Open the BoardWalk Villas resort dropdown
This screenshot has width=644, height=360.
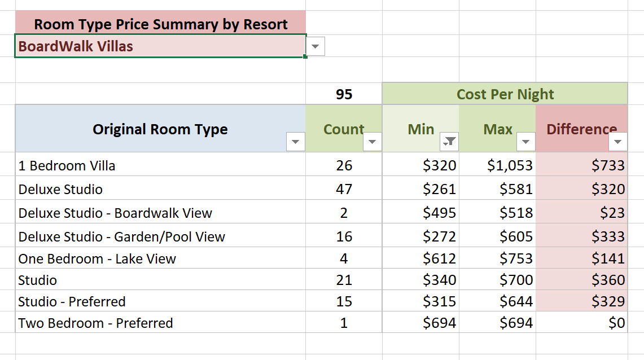316,46
